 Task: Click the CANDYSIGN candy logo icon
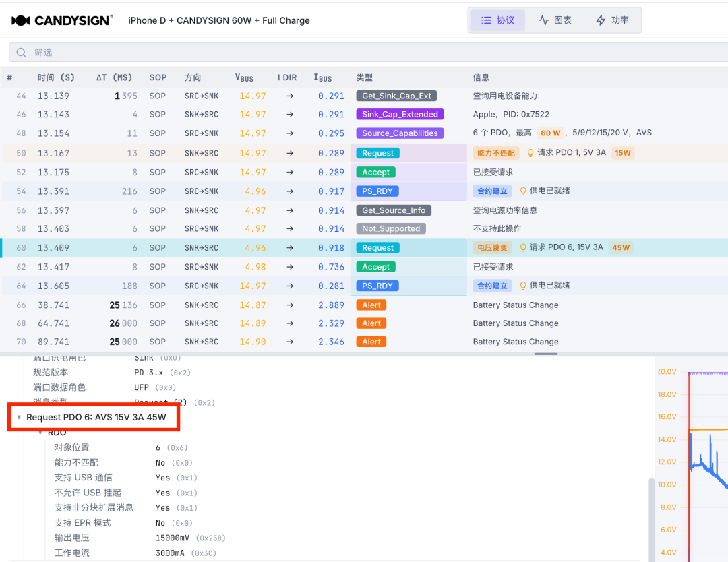point(21,20)
